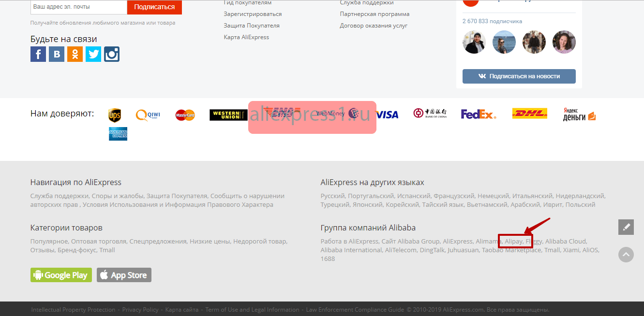Switch language to Итальянский

pos(532,196)
